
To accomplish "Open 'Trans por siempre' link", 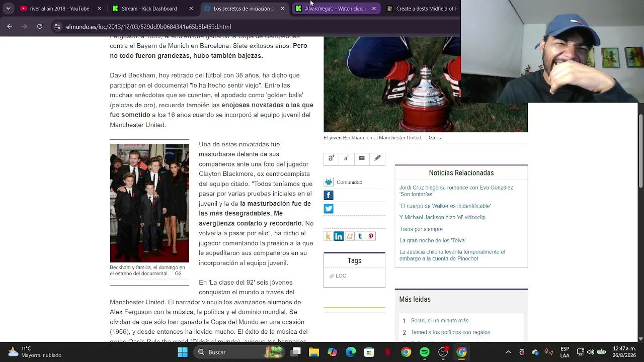I will tap(421, 229).
